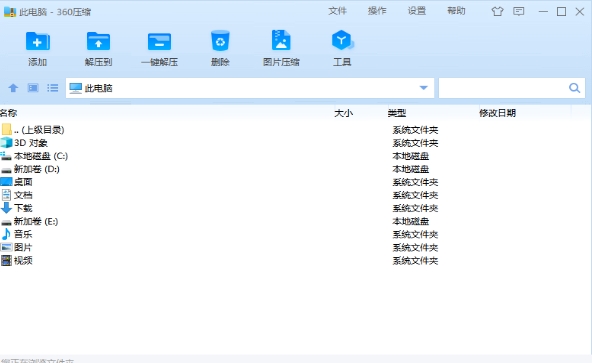Switch to list detail view mode
Screen dimensions: 592x363
click(x=52, y=88)
